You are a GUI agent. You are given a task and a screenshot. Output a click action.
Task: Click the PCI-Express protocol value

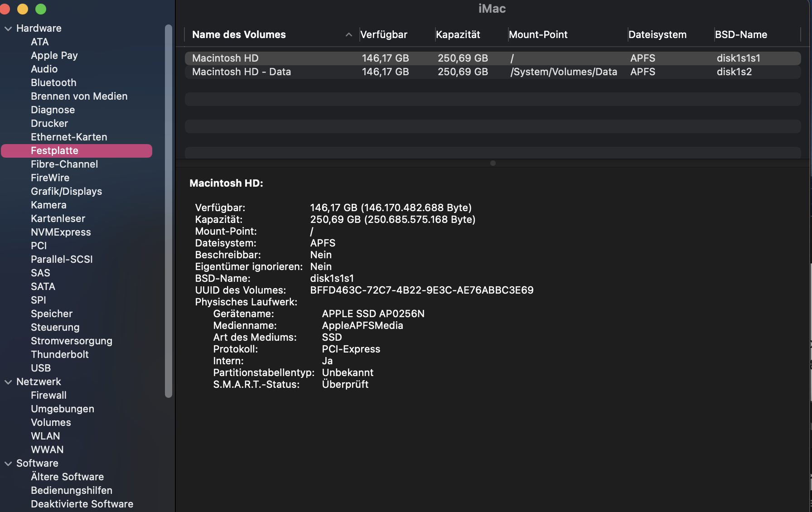point(351,349)
